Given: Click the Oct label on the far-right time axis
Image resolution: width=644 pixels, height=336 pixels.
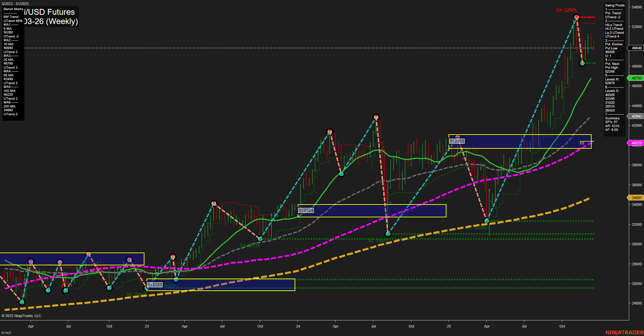Looking at the screenshot, I should [x=562, y=326].
